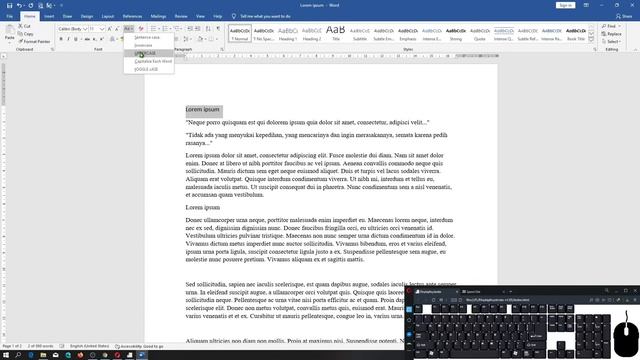Toggle underline formatting

(76, 39)
